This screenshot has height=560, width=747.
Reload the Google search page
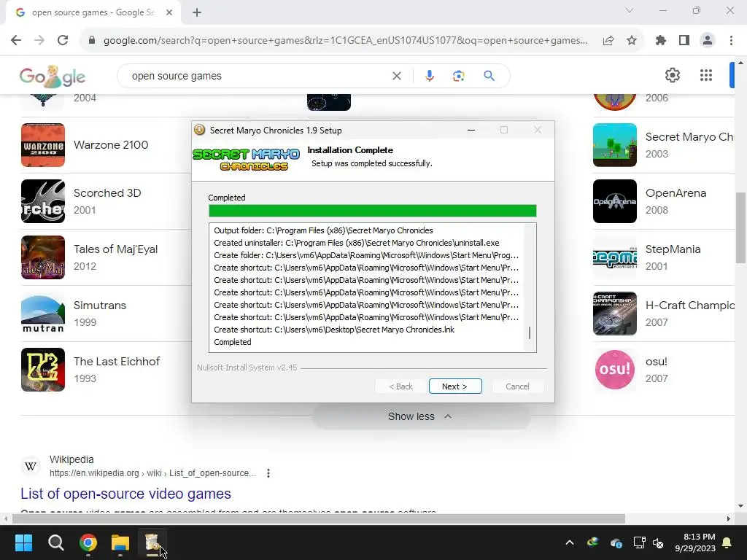click(63, 41)
